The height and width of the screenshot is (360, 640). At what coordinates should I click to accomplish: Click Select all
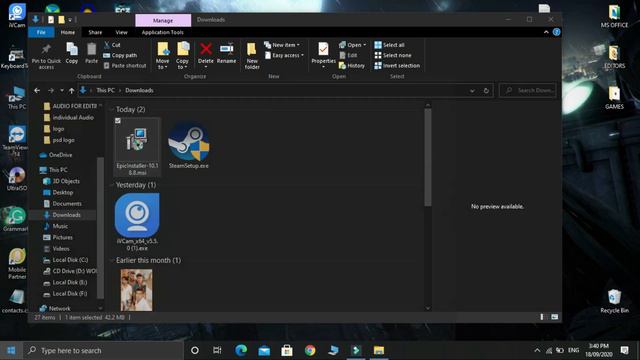[389, 45]
